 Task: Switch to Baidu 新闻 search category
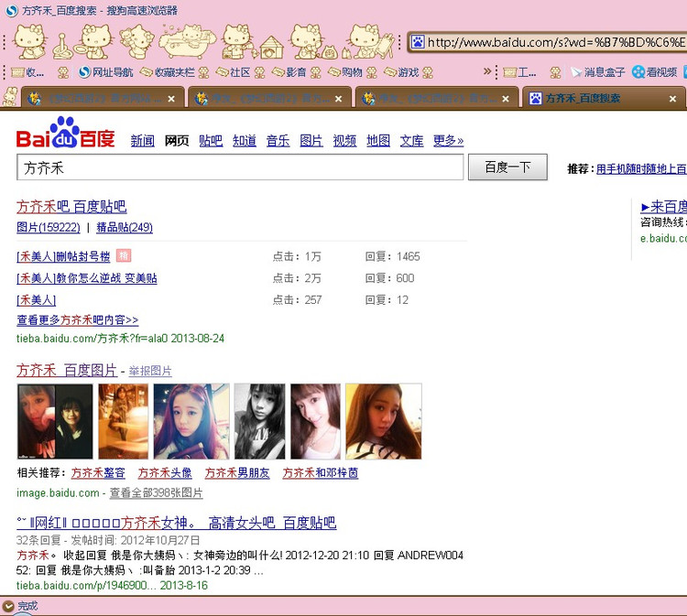tap(142, 141)
